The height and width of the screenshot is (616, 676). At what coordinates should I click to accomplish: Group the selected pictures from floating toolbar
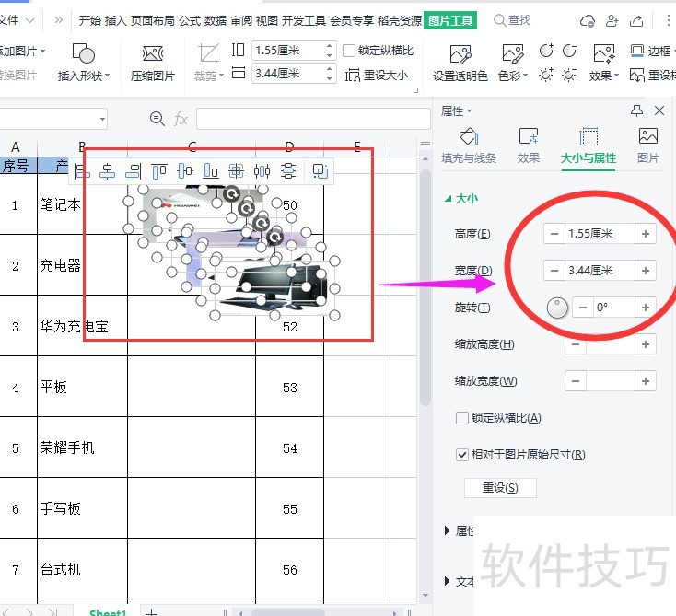click(320, 170)
